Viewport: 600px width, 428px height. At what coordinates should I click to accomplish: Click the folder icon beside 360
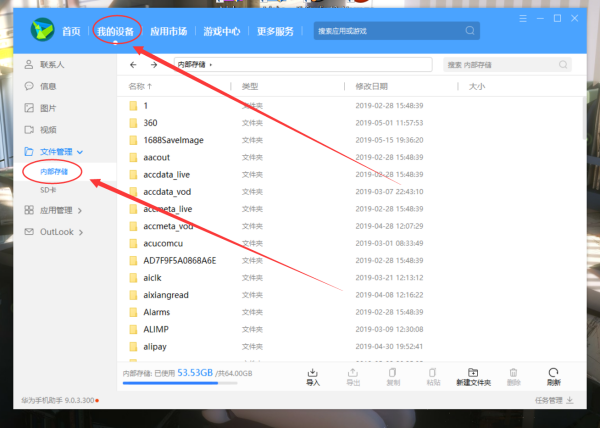133,123
